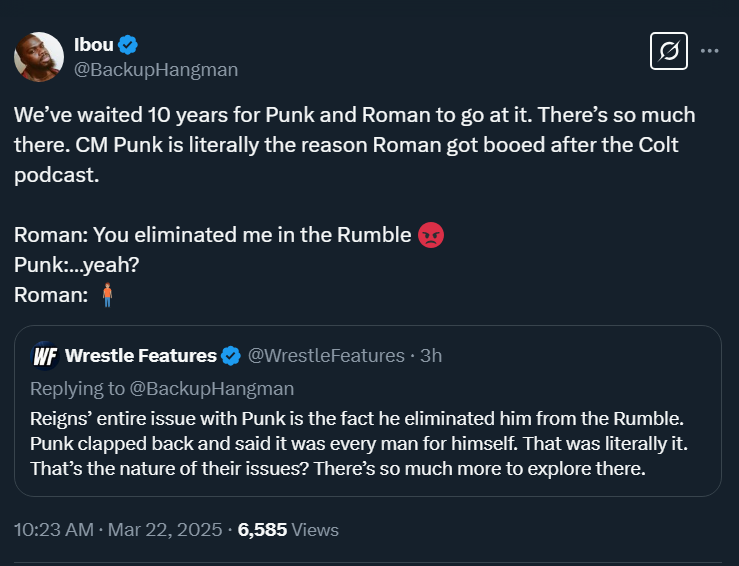Click the blue verified badge beside Ibou
The image size is (739, 566).
pos(128,44)
